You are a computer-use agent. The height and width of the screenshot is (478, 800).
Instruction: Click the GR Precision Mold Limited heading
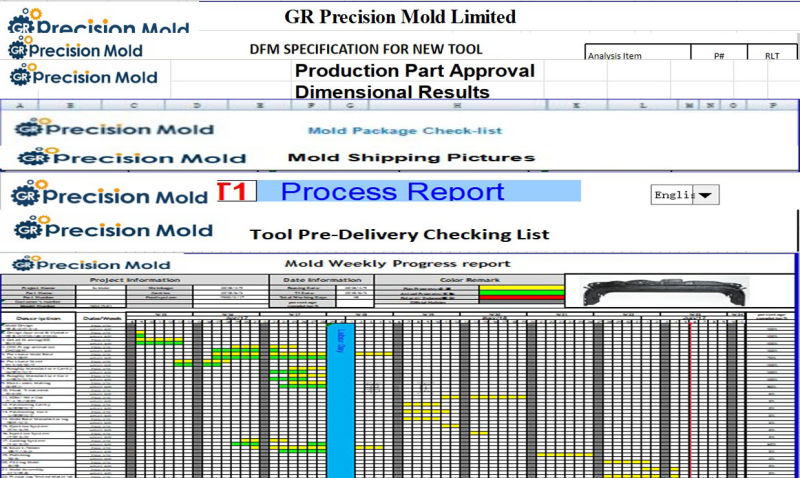(x=400, y=17)
